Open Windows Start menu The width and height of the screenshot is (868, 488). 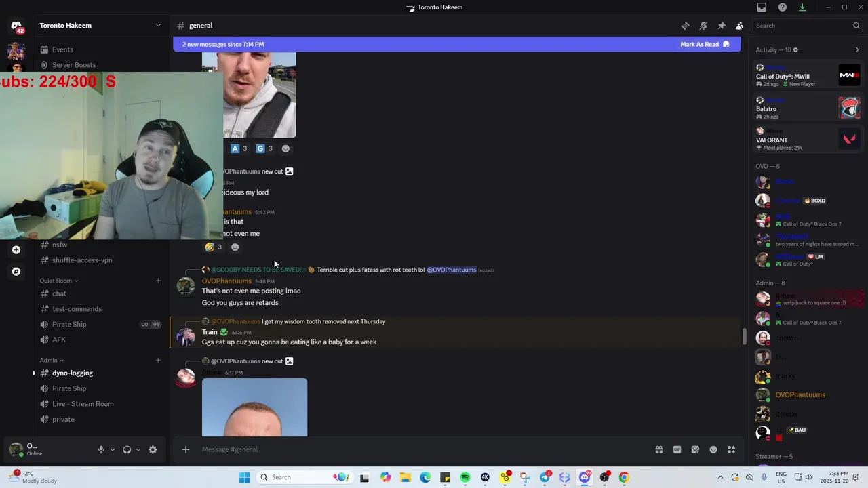244,477
